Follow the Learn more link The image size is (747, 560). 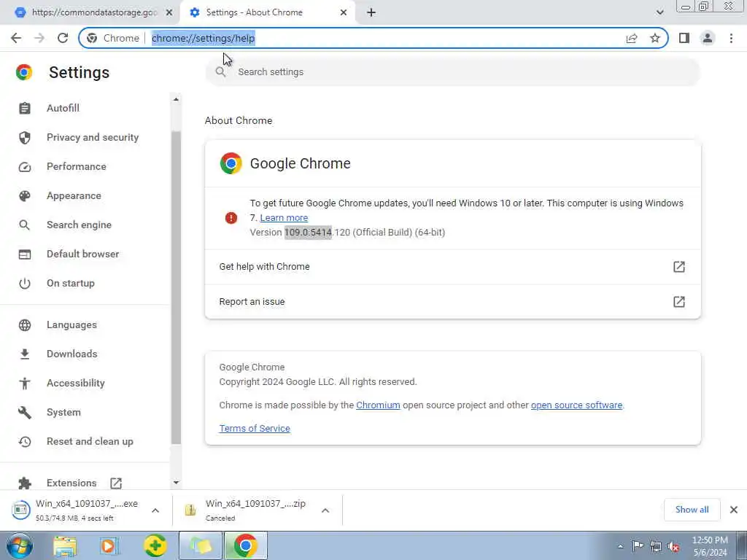pyautogui.click(x=284, y=217)
